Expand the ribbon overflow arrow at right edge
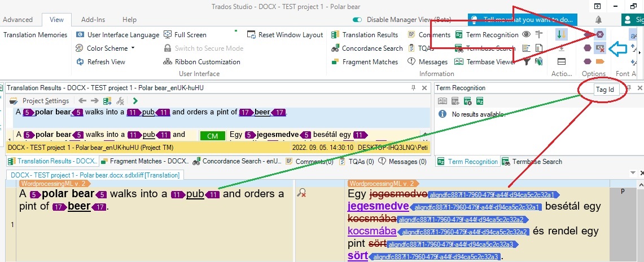This screenshot has width=644, height=262. click(x=639, y=52)
